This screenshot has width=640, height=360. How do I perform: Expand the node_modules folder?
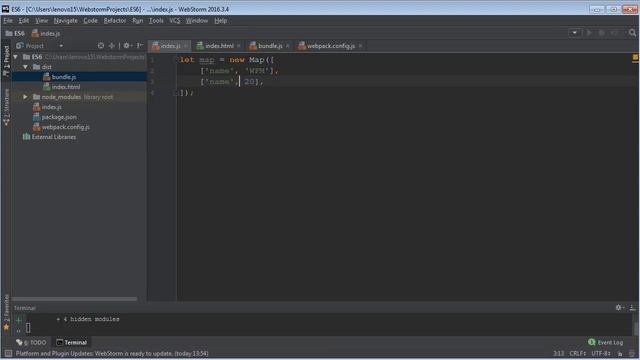[25, 97]
